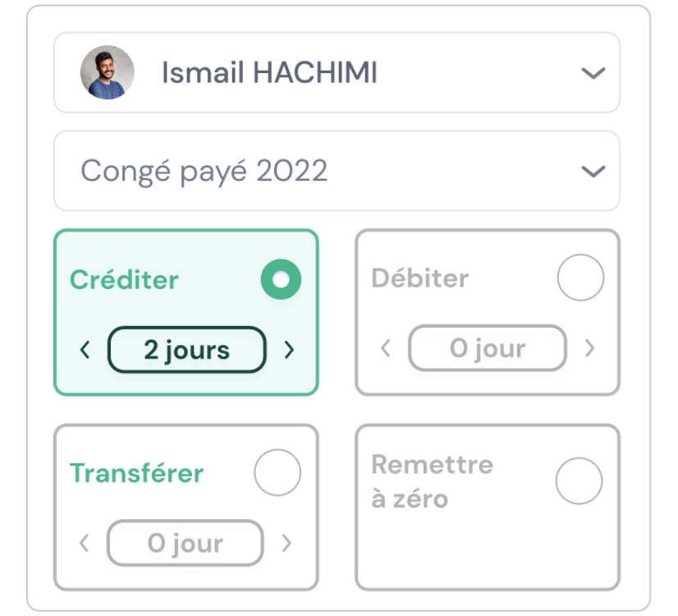Screen dimensions: 678x616
Task: Open the Congé payé 2022 leave type selector
Action: click(x=337, y=171)
